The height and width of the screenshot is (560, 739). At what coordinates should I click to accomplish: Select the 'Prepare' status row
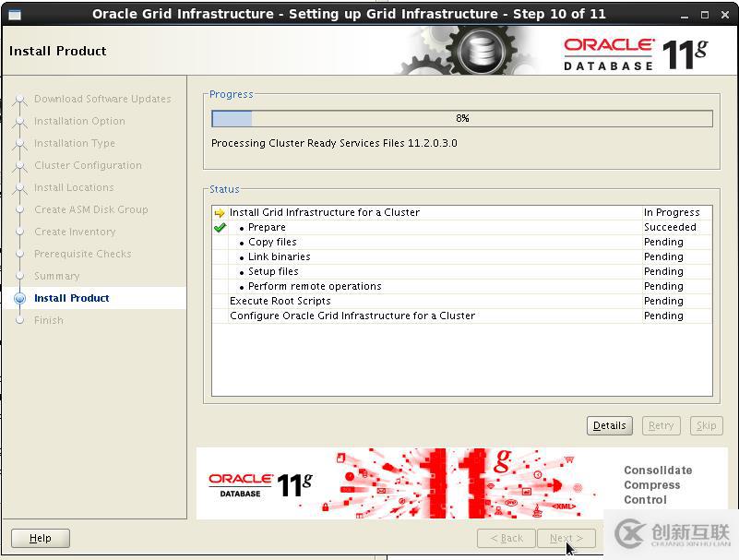462,227
